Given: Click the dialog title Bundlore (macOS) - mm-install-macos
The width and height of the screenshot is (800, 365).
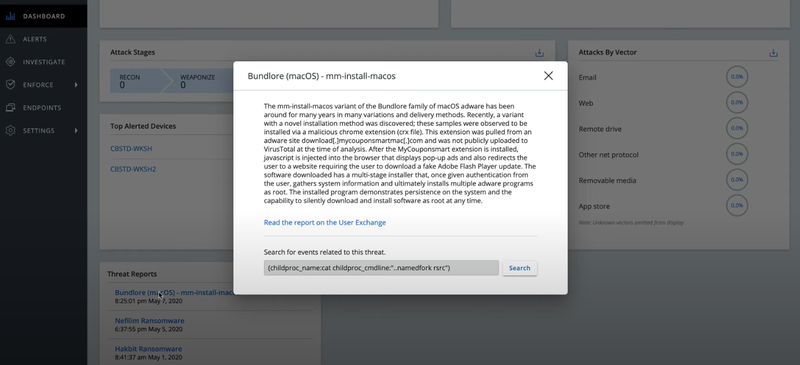Looking at the screenshot, I should [x=321, y=76].
